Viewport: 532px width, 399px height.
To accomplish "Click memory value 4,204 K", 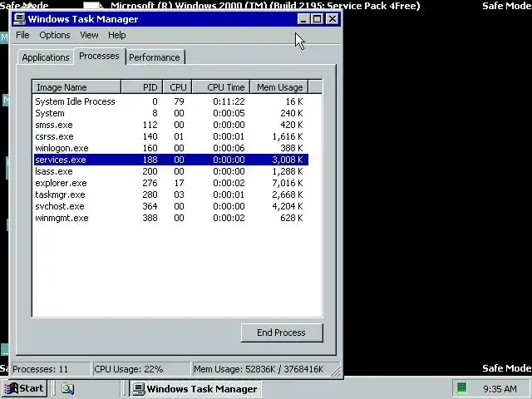I will (x=288, y=206).
